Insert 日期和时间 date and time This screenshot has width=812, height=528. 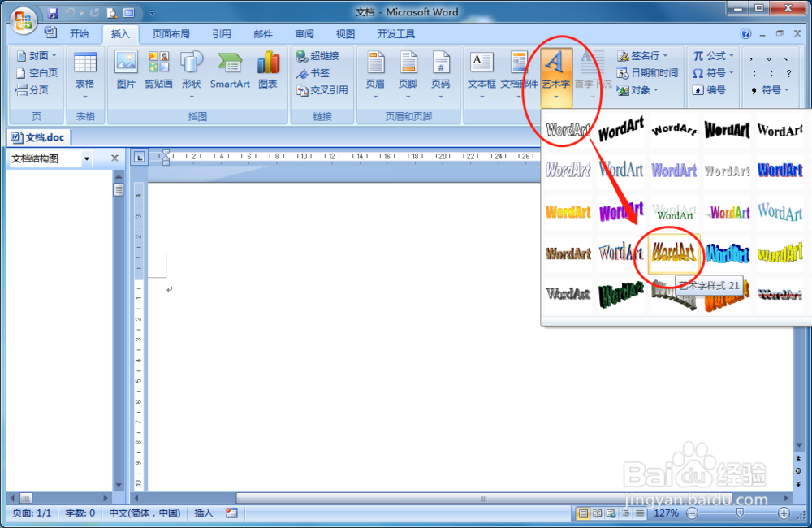pos(647,73)
